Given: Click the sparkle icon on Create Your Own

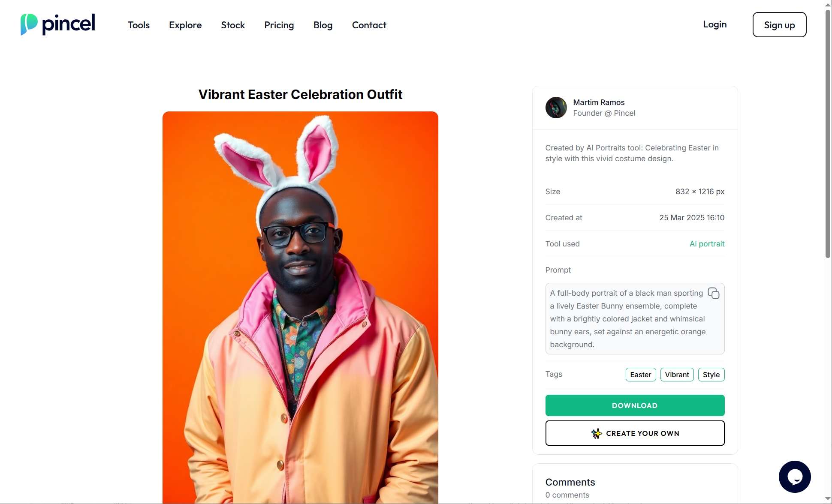Looking at the screenshot, I should pos(597,433).
